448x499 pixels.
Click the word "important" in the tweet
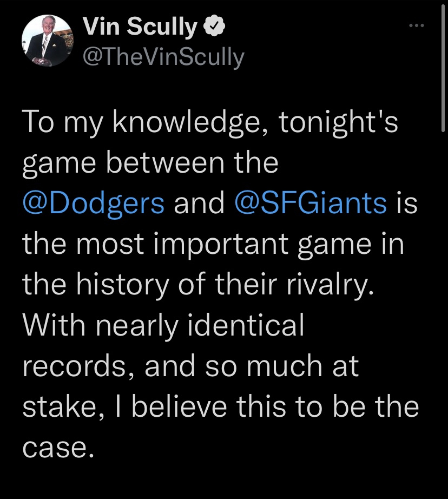[x=221, y=245]
